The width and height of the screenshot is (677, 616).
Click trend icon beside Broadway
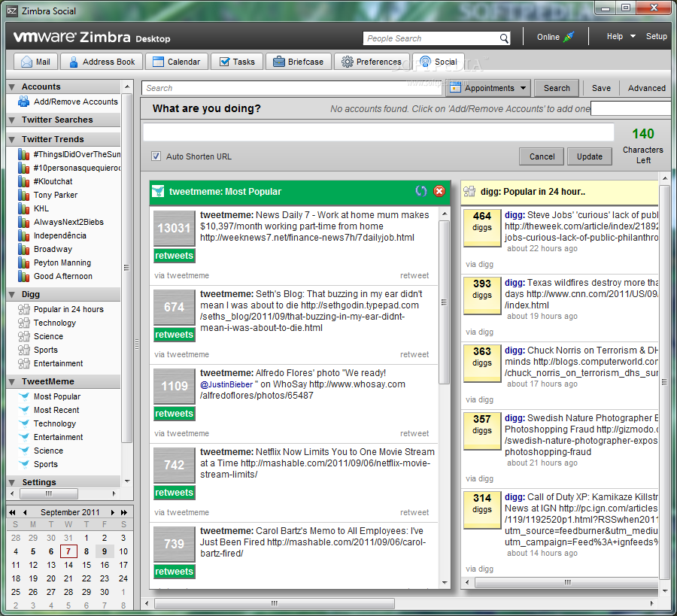pos(23,249)
